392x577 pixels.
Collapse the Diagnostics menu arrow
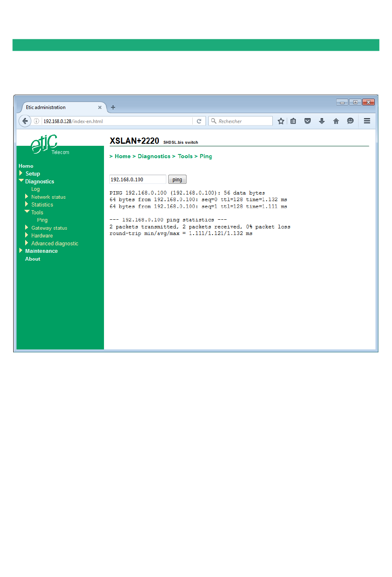(x=21, y=180)
